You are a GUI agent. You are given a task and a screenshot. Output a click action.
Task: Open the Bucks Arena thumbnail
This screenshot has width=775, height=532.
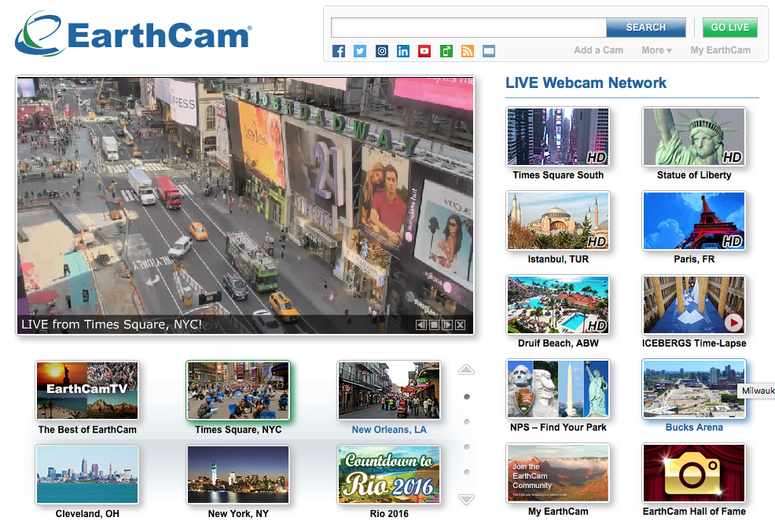pyautogui.click(x=694, y=388)
